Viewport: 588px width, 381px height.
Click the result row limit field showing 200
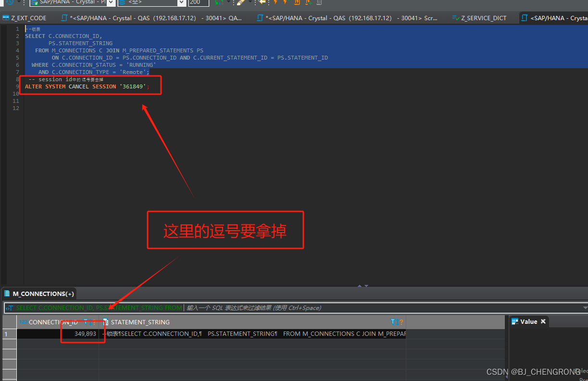[198, 2]
